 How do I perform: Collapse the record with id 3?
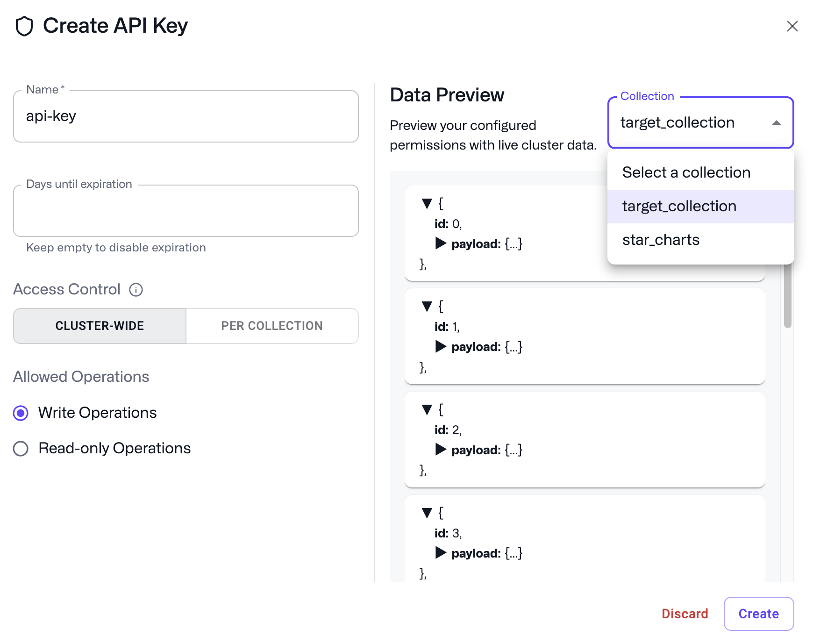point(427,513)
